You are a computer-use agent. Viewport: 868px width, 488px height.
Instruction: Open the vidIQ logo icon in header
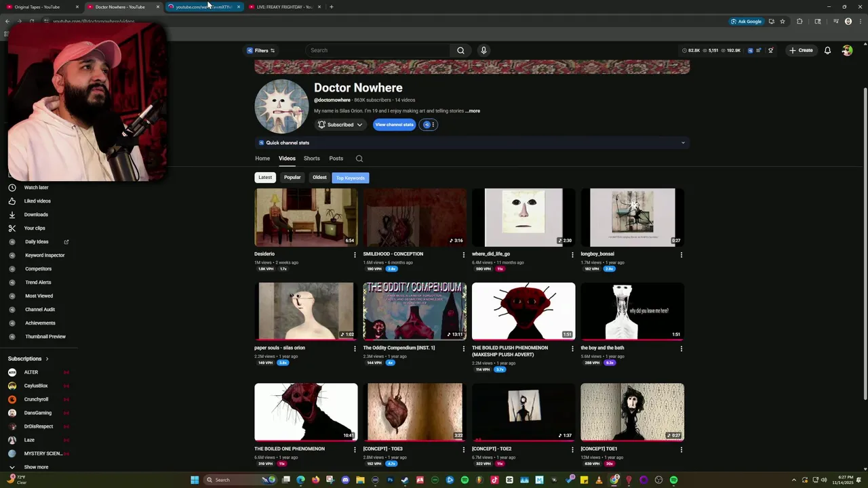(750, 50)
